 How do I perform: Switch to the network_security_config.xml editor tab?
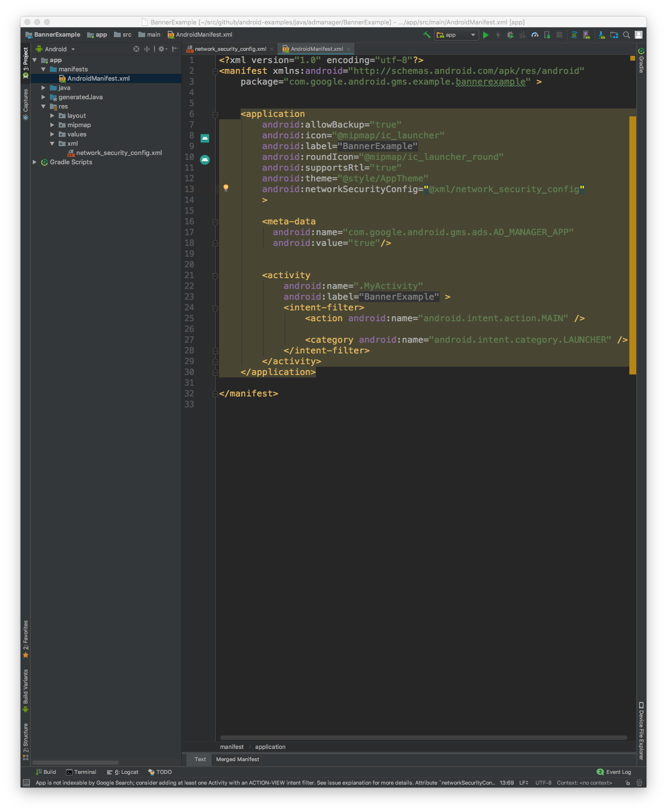click(x=230, y=49)
